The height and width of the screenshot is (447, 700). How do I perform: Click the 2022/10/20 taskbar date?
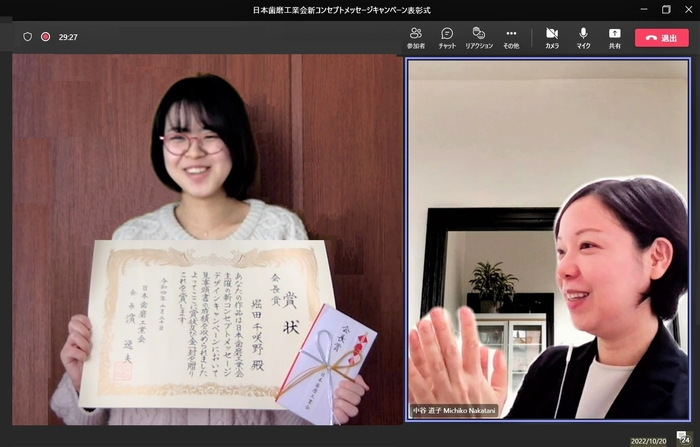pyautogui.click(x=649, y=441)
